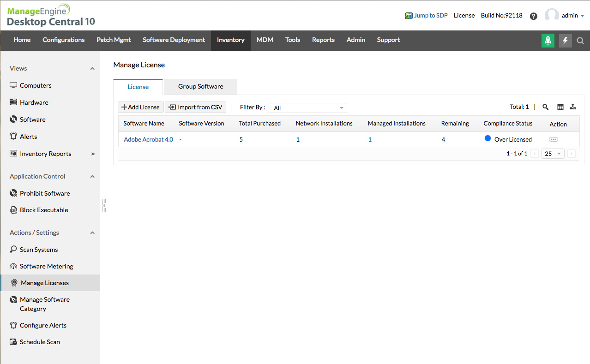Click the Manage Licenses badge icon

[14, 283]
